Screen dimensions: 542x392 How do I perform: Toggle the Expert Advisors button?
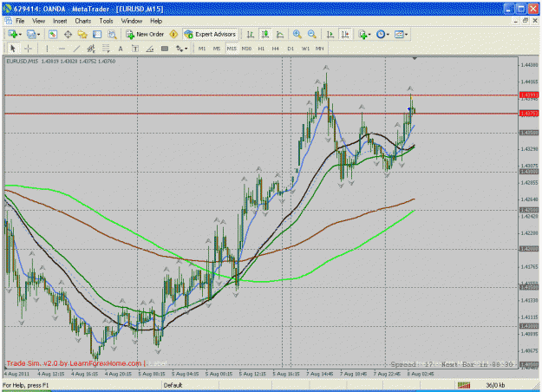pyautogui.click(x=211, y=34)
